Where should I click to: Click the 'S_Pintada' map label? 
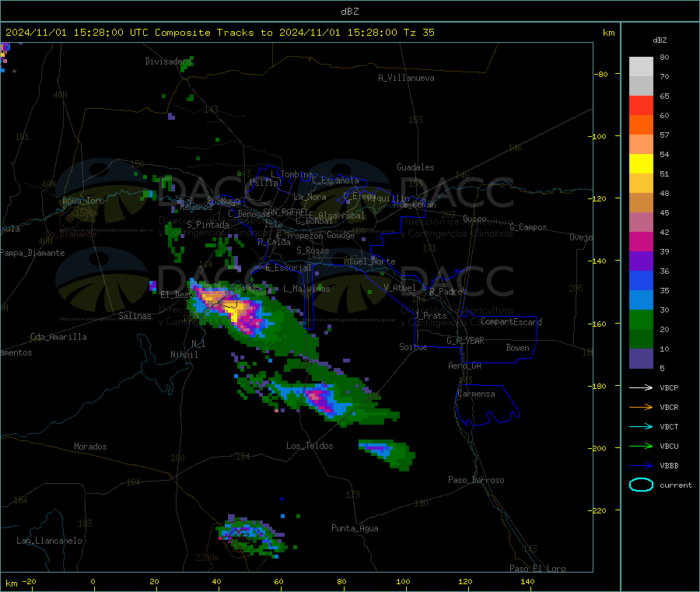pos(208,225)
